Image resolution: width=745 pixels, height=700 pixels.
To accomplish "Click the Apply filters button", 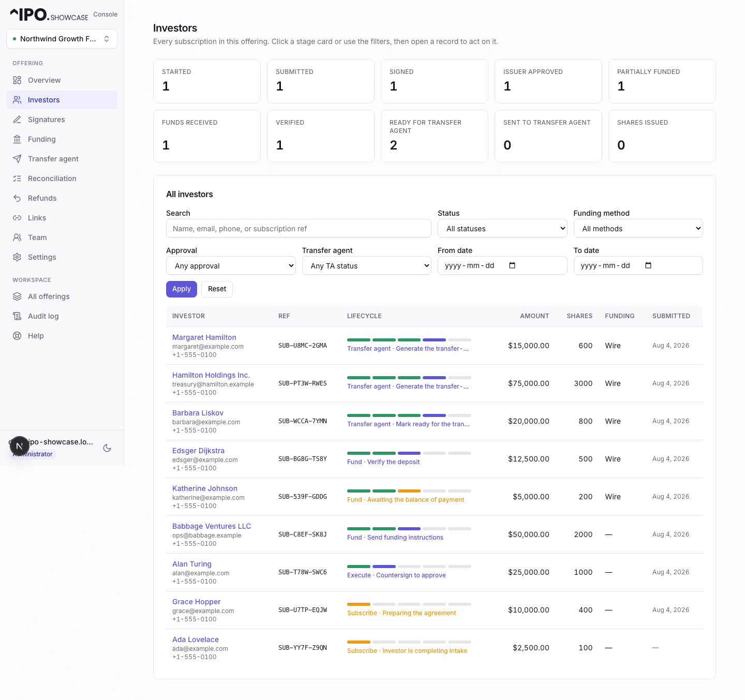I will click(182, 289).
